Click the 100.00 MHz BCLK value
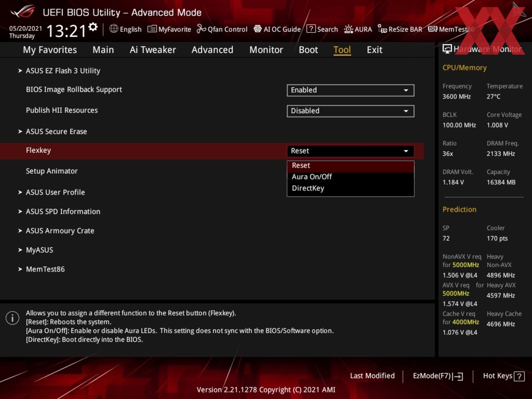The width and height of the screenshot is (532, 399). [459, 125]
